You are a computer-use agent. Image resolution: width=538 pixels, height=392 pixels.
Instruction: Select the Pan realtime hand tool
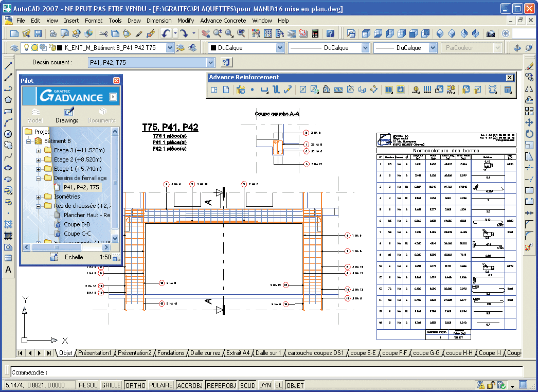206,33
